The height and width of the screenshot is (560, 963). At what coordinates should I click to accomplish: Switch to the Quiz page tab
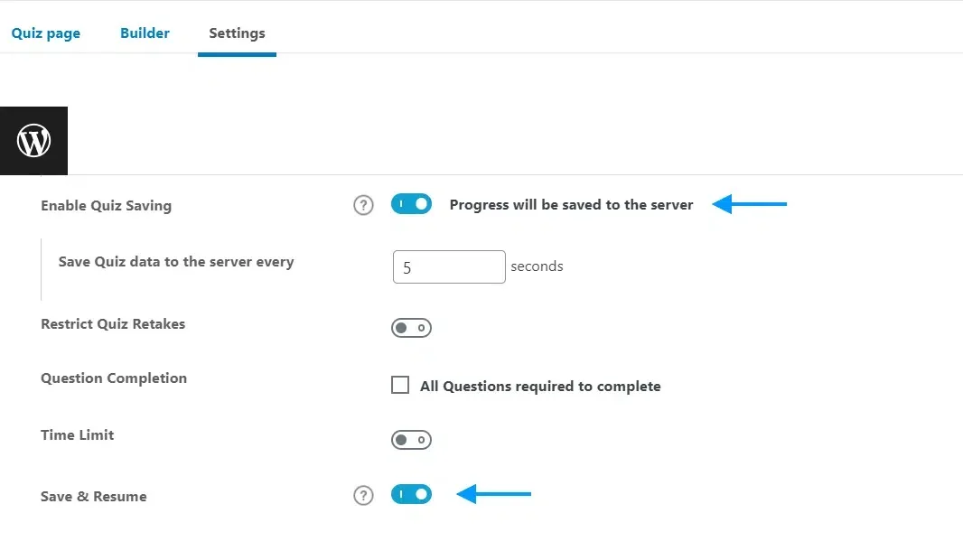45,33
